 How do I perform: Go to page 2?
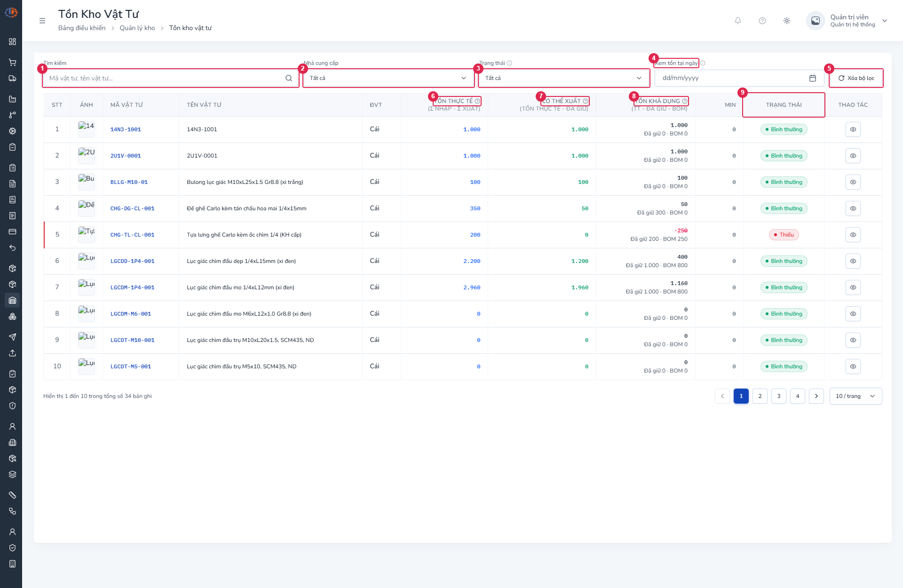coord(760,396)
